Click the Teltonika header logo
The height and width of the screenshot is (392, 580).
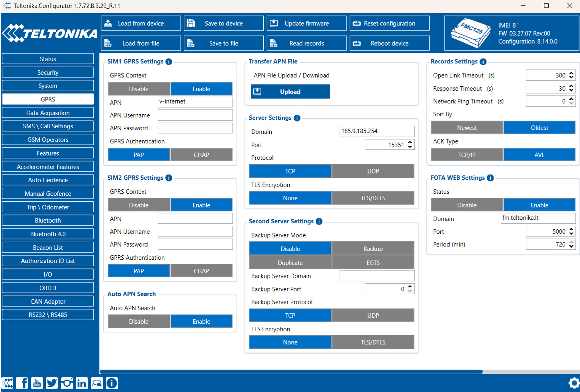[x=49, y=34]
